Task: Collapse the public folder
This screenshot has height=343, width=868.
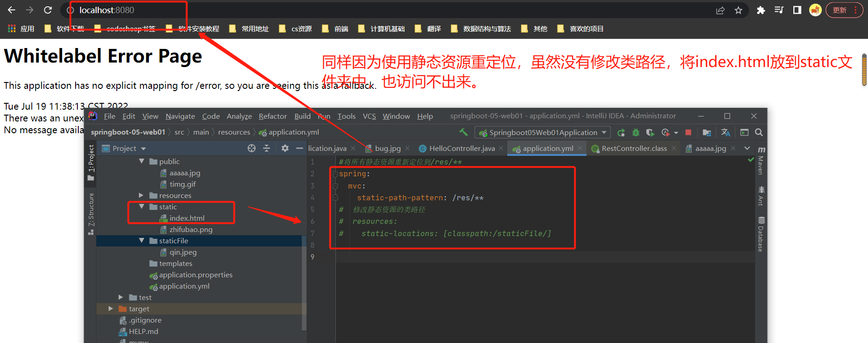Action: (x=142, y=161)
